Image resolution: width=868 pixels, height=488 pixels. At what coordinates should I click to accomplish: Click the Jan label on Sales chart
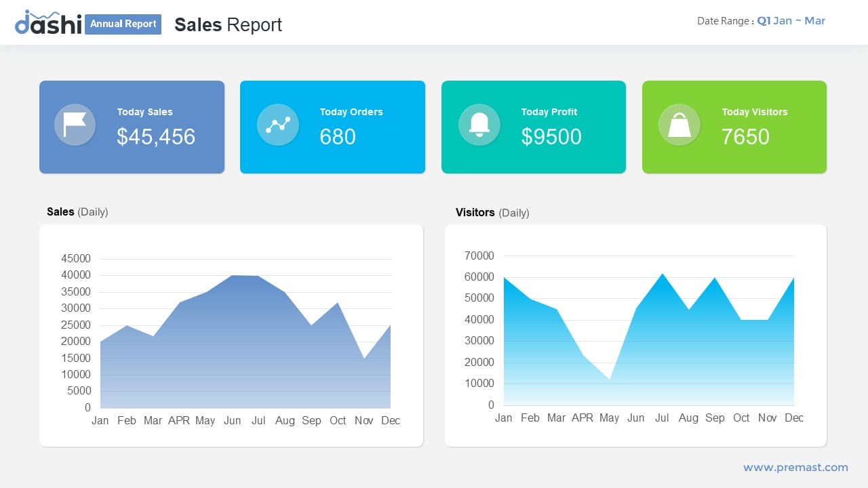tap(100, 420)
